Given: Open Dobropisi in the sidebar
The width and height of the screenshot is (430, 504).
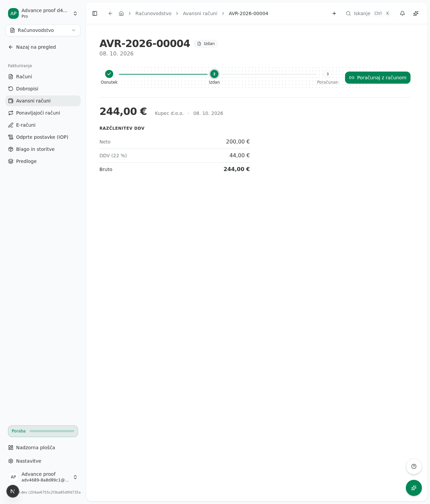Looking at the screenshot, I should pyautogui.click(x=43, y=89).
